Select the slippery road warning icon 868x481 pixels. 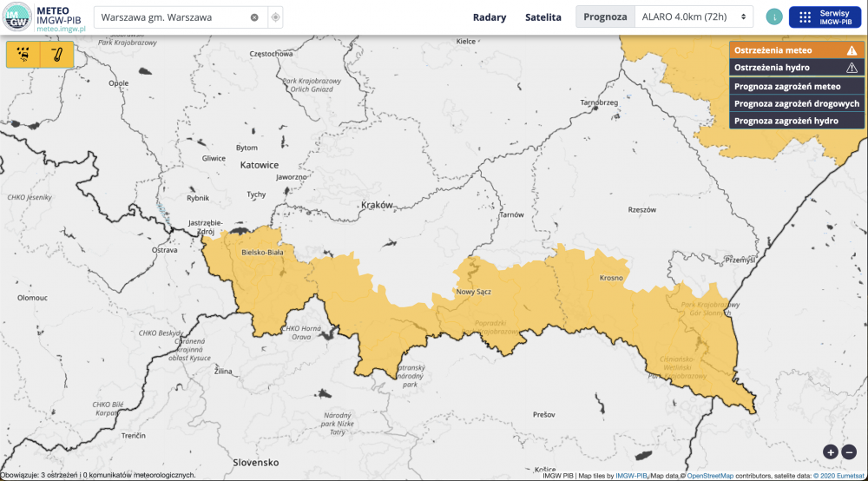point(23,55)
